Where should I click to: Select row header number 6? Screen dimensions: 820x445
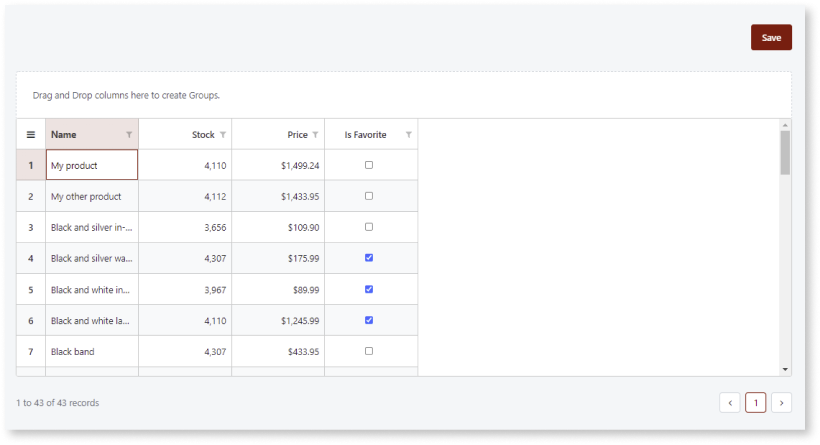31,320
